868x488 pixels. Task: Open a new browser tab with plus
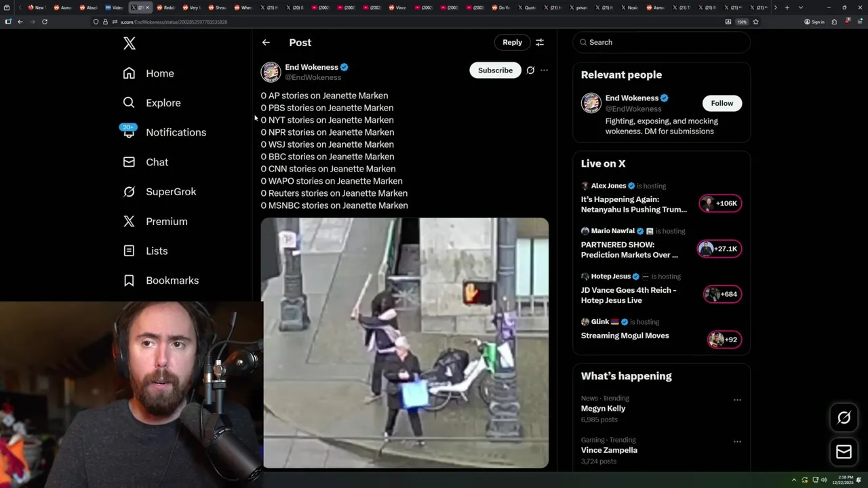pyautogui.click(x=787, y=7)
